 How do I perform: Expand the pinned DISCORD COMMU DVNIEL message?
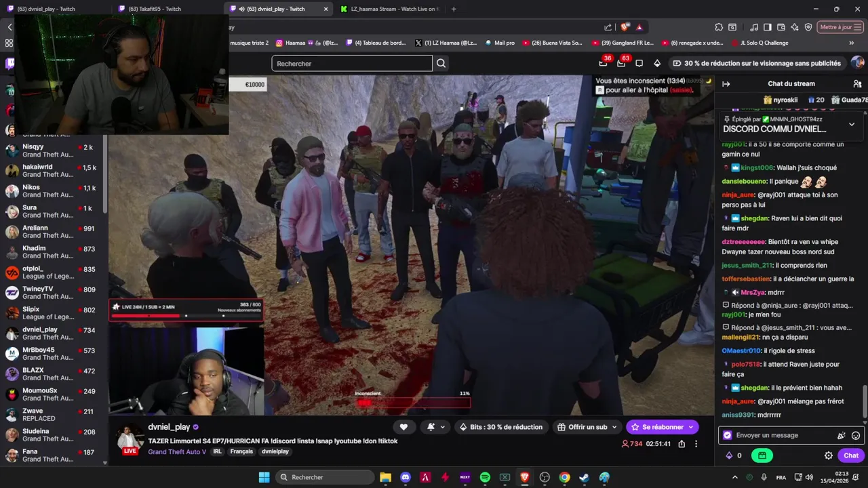(x=852, y=124)
